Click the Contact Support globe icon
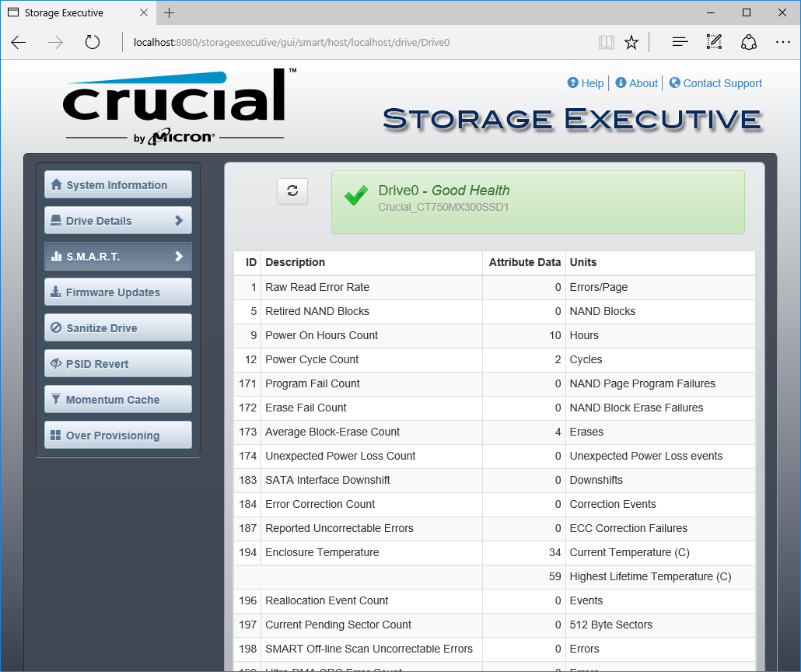801x672 pixels. point(675,82)
